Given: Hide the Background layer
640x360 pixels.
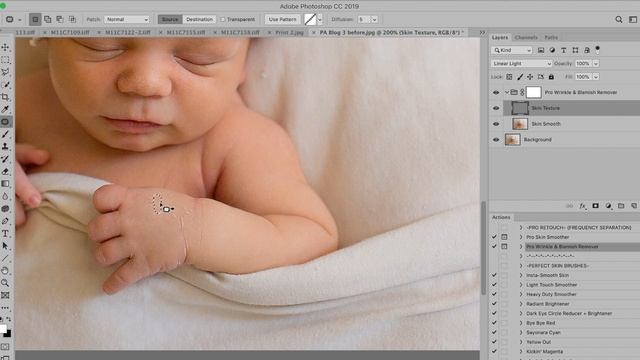Looking at the screenshot, I should click(496, 140).
